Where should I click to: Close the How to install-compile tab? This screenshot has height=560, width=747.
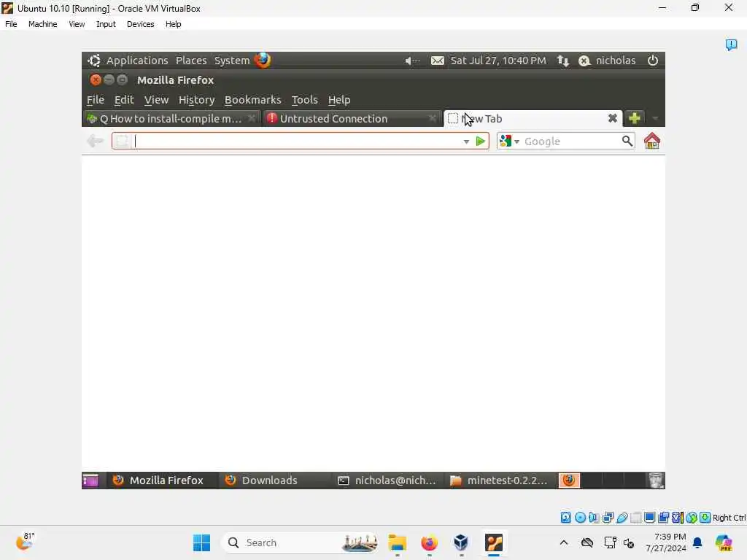(x=252, y=118)
